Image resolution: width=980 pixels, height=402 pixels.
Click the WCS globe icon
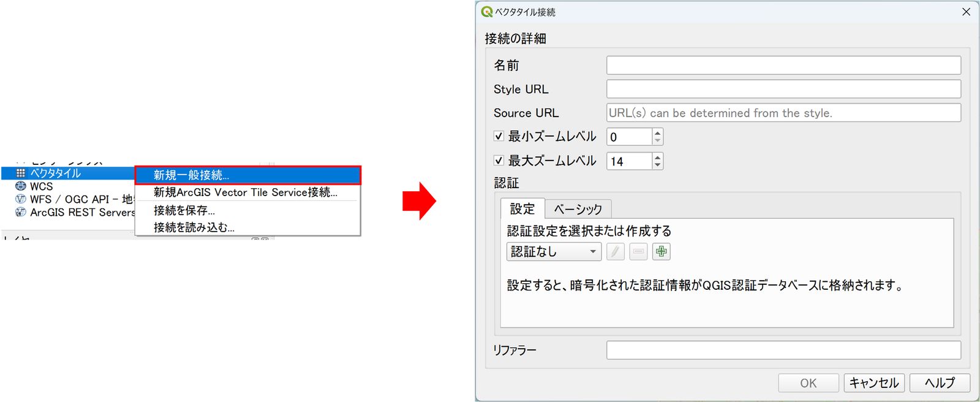pyautogui.click(x=21, y=186)
